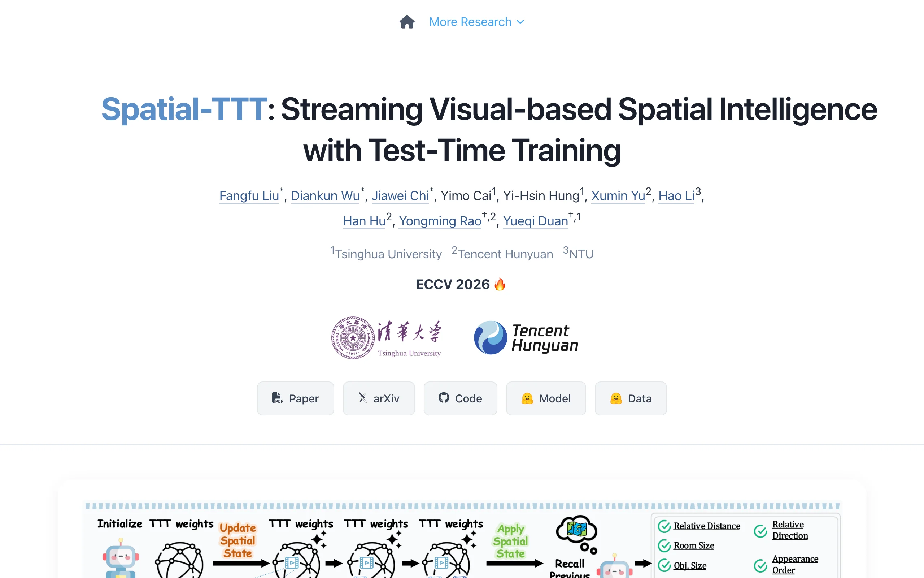This screenshot has width=924, height=578.
Task: Visit Xumin Yu's author page
Action: pyautogui.click(x=618, y=196)
